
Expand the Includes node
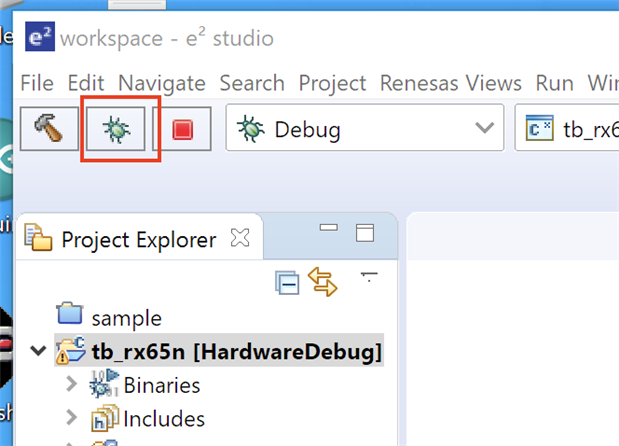point(70,418)
